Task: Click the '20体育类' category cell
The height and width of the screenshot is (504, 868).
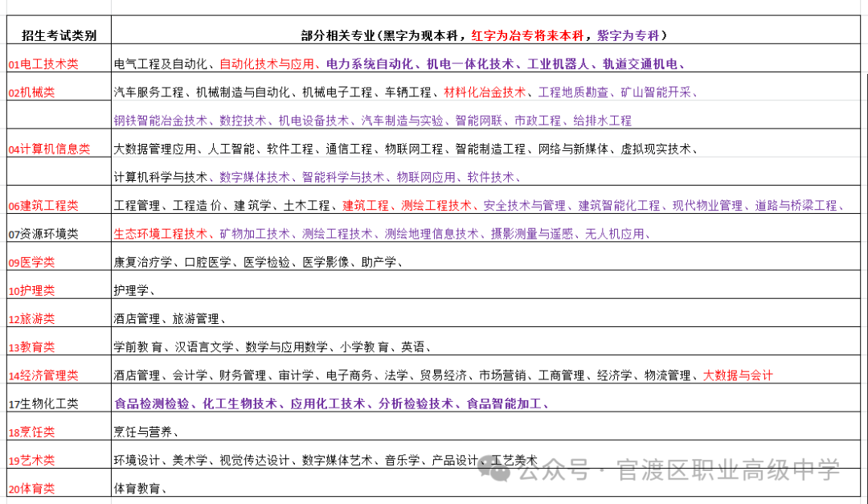Action: tap(59, 481)
